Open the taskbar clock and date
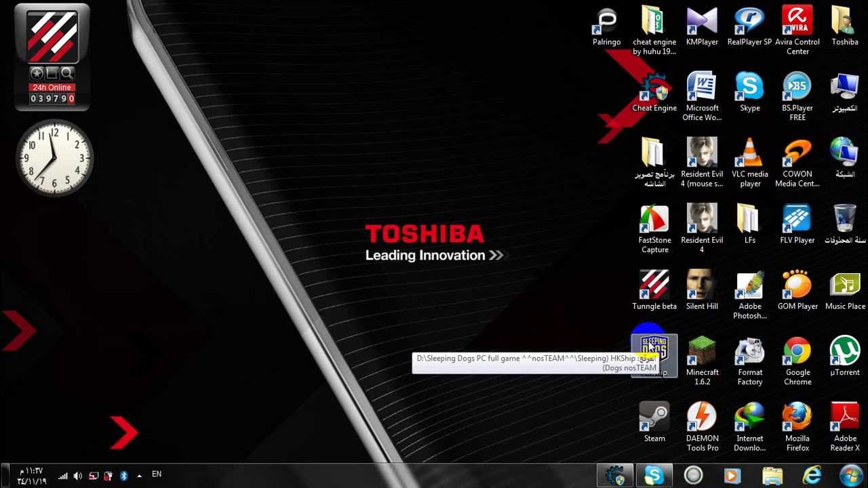868x488 pixels. (32, 476)
